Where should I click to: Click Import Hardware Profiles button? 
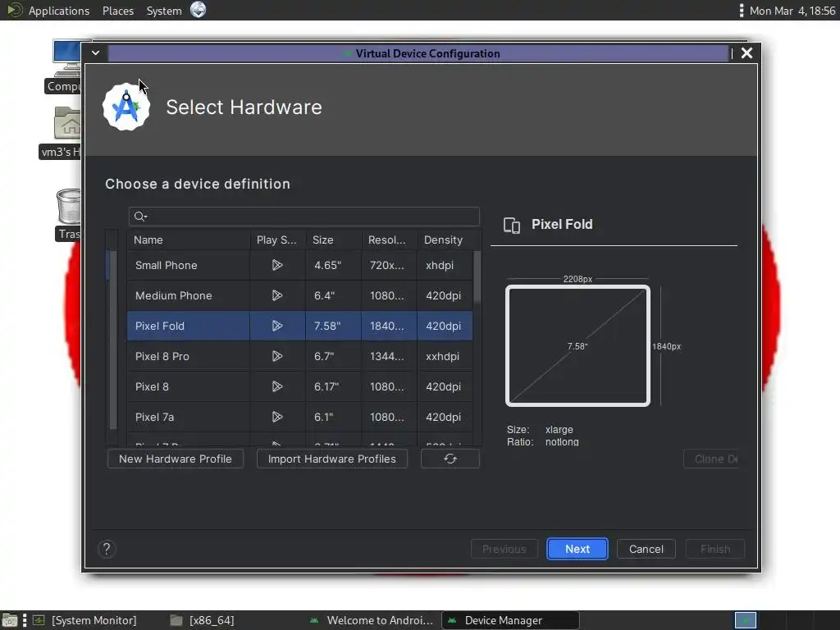[x=331, y=459]
